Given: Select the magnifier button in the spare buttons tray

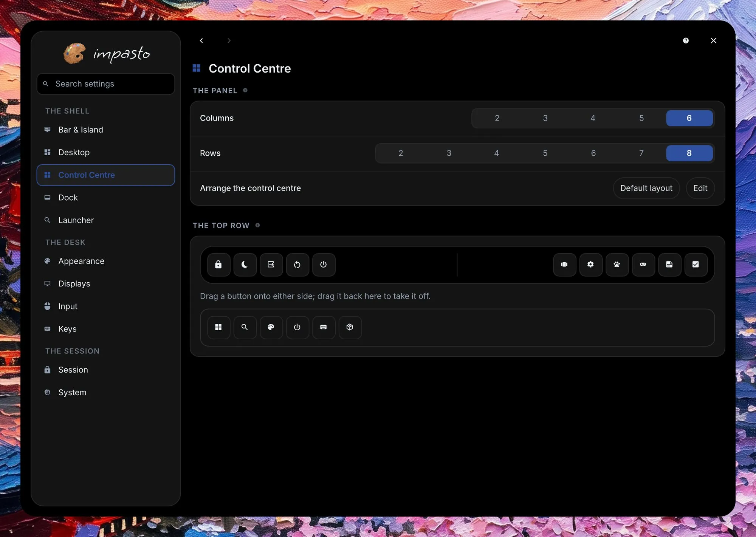Looking at the screenshot, I should [x=245, y=327].
